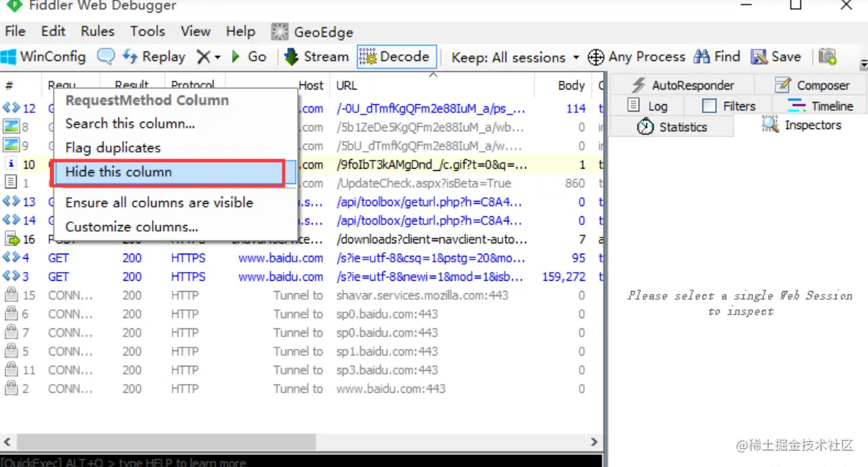Click the scroll left arrow of session list

click(7, 441)
